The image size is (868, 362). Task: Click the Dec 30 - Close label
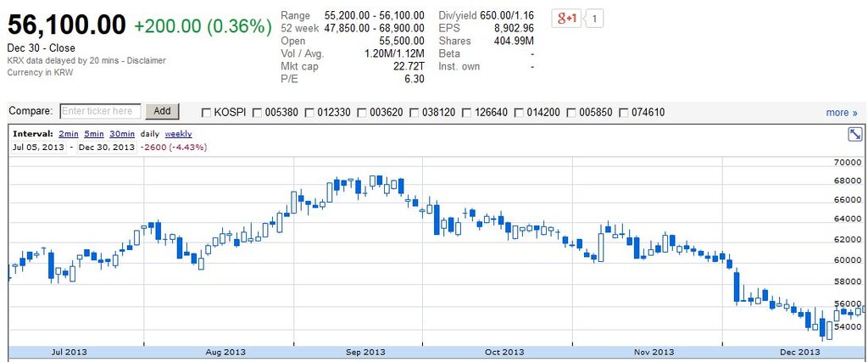pos(41,48)
